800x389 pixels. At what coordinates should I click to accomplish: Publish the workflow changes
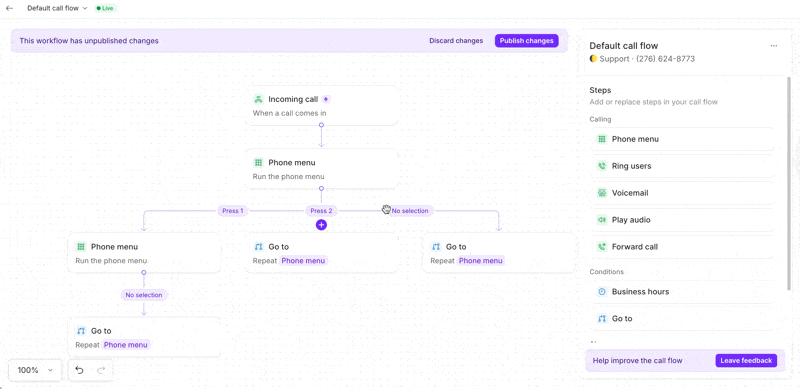click(x=526, y=41)
